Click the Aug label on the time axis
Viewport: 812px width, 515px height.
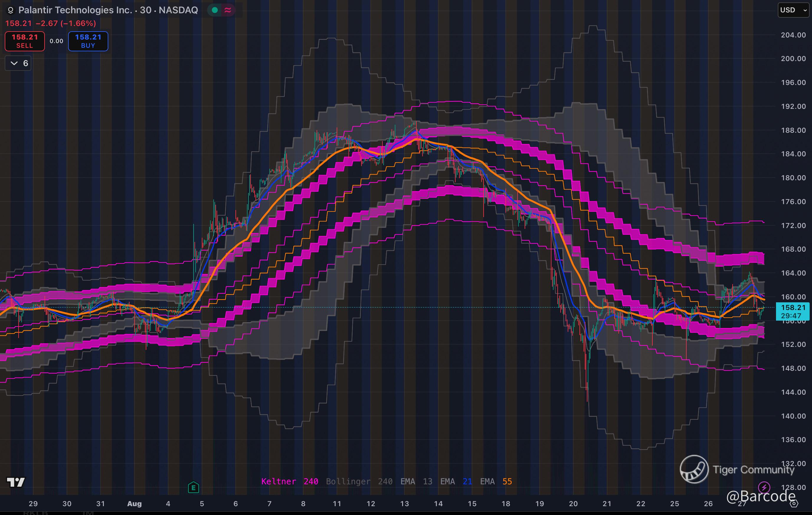[x=134, y=503]
